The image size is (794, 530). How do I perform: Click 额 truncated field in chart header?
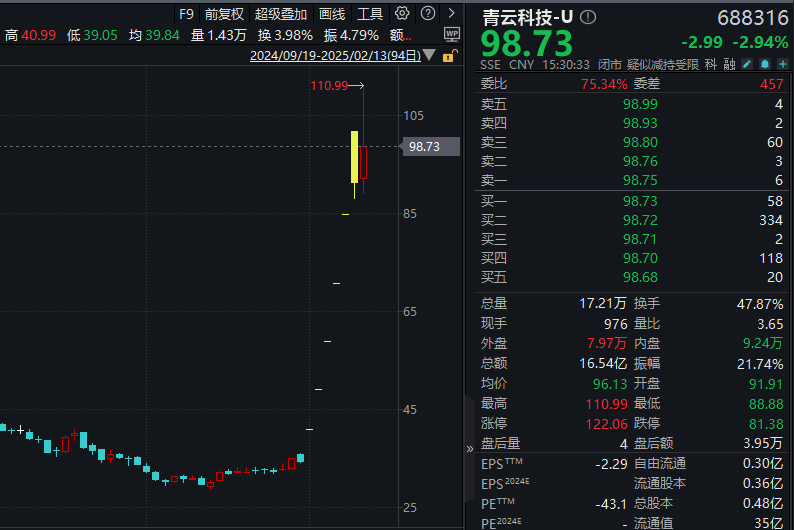click(x=400, y=35)
